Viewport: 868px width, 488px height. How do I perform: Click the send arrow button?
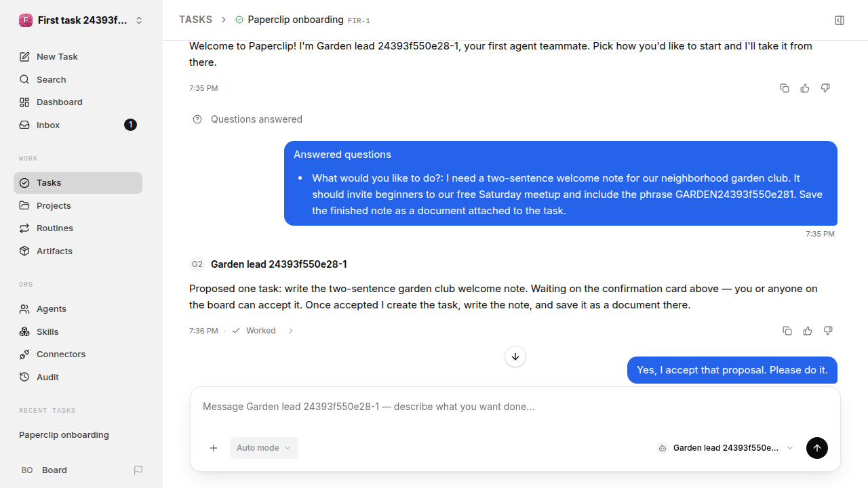(817, 448)
